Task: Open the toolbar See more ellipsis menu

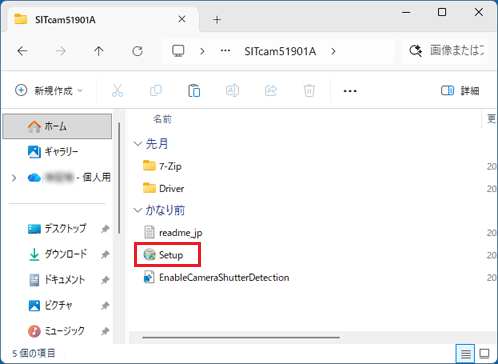Action: [350, 91]
